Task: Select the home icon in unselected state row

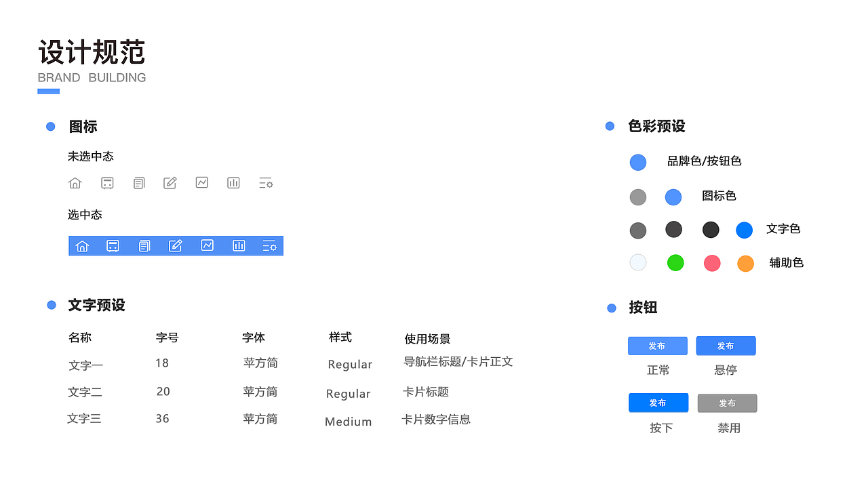Action: click(x=75, y=182)
